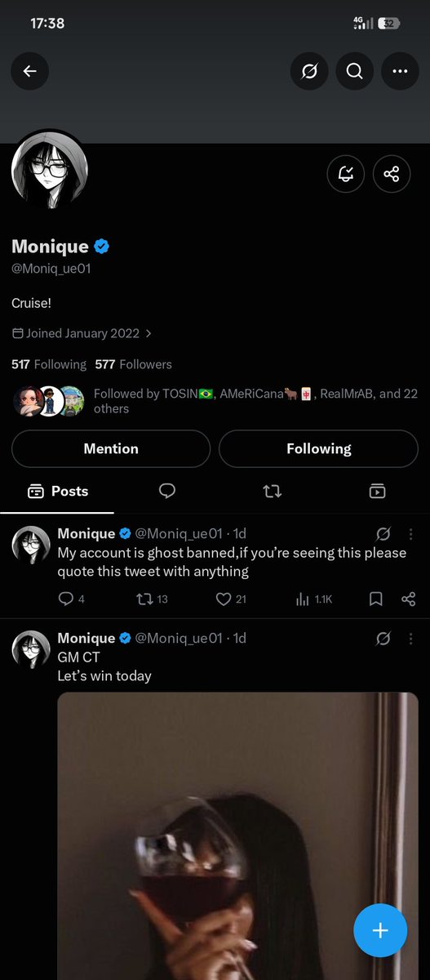Open the three-dot more options menu in header
The height and width of the screenshot is (980, 430).
coord(400,72)
